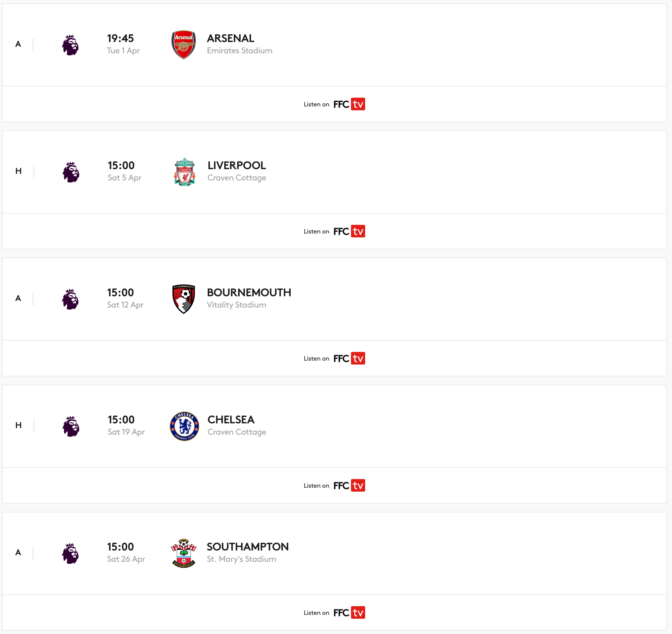Open FFC tv link under Liverpool match

tap(349, 231)
